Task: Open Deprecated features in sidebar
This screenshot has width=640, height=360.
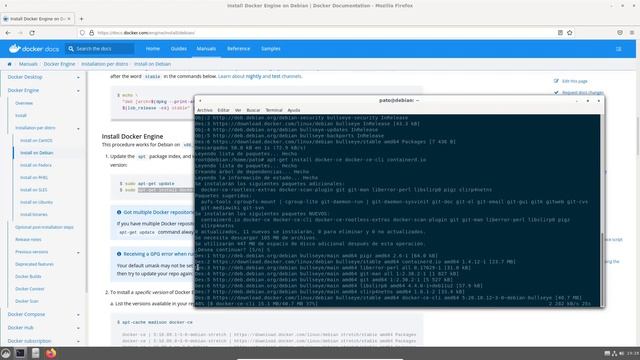Action: click(34, 264)
